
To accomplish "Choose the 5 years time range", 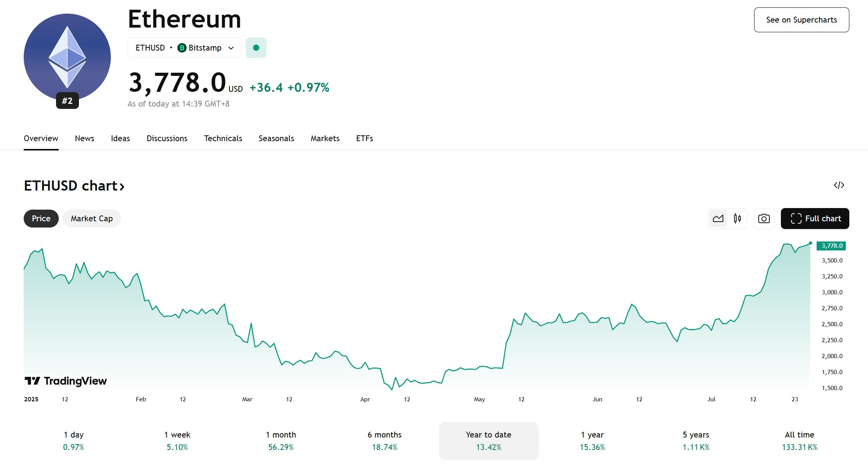I will click(696, 441).
